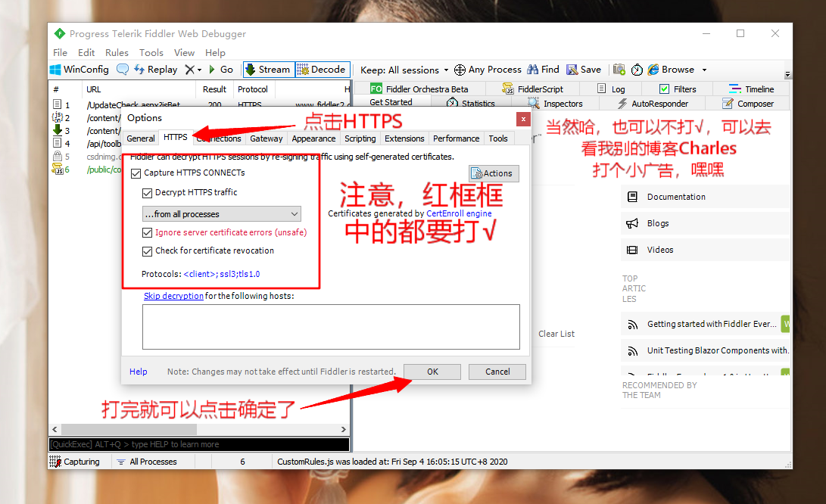Click All Processes filter in status bar
826x504 pixels.
pyautogui.click(x=147, y=462)
